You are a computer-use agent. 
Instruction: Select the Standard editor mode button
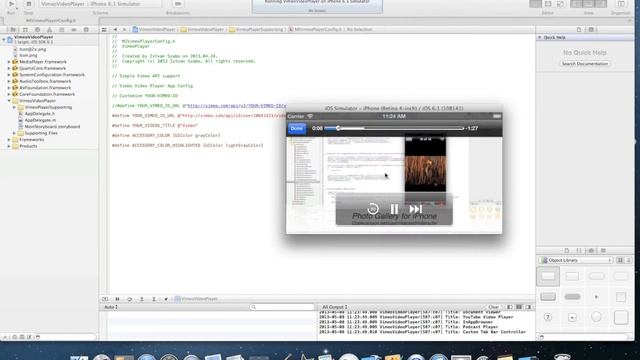[x=535, y=4]
